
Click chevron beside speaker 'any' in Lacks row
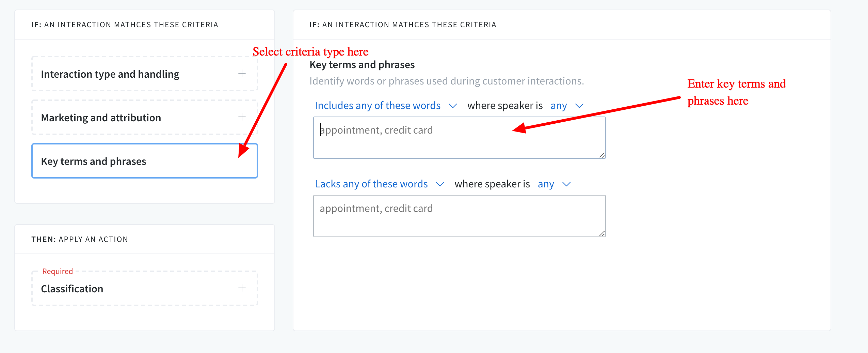pos(566,184)
